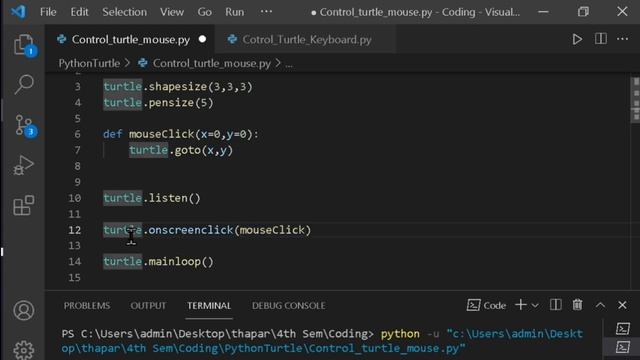This screenshot has width=640, height=360.
Task: Click PythonTurtle folder in breadcrumb
Action: tap(89, 64)
